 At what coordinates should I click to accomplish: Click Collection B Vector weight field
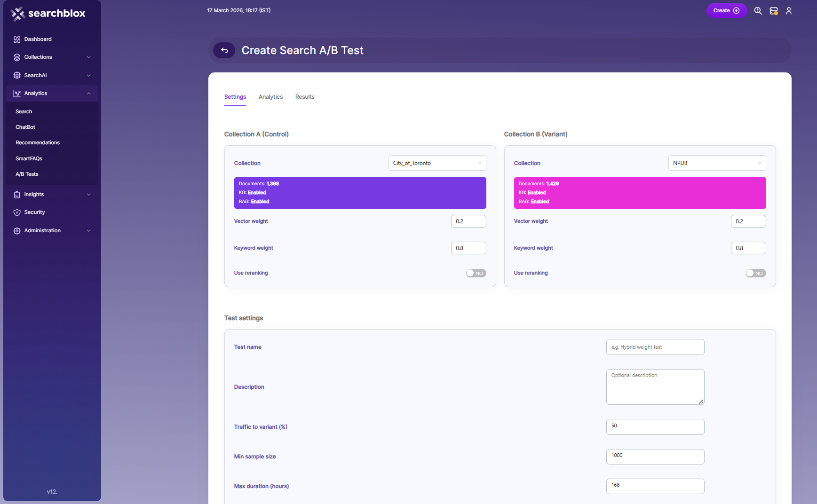pos(748,221)
